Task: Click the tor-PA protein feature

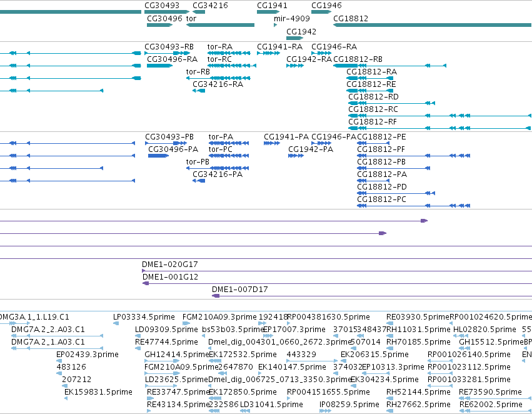Action: click(229, 143)
